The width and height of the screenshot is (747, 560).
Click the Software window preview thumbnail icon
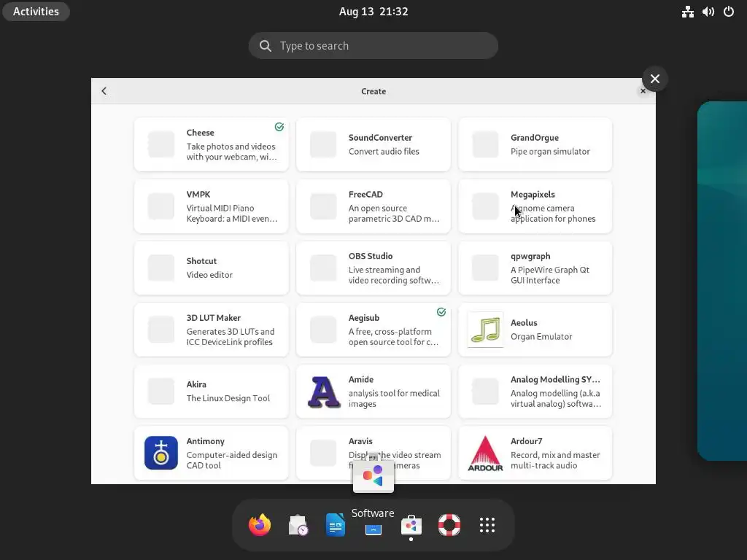(x=373, y=475)
